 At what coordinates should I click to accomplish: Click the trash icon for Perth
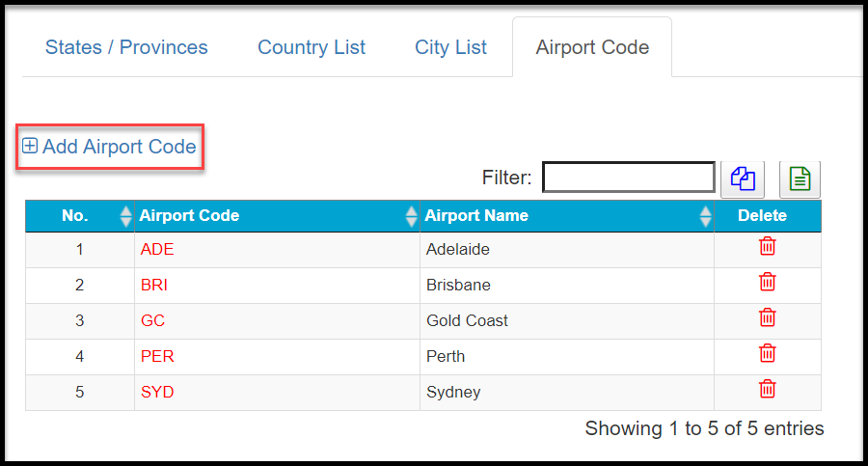pyautogui.click(x=767, y=353)
